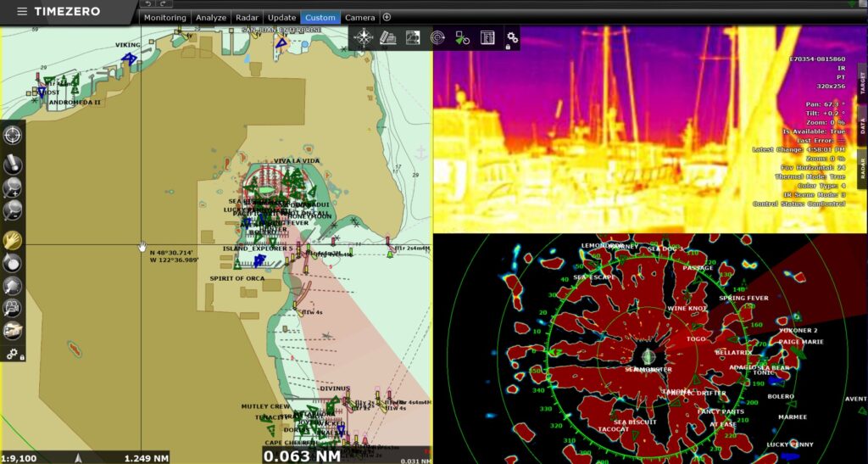Open the Radar workspace tab
Image resolution: width=868 pixels, height=464 pixels.
click(x=247, y=18)
